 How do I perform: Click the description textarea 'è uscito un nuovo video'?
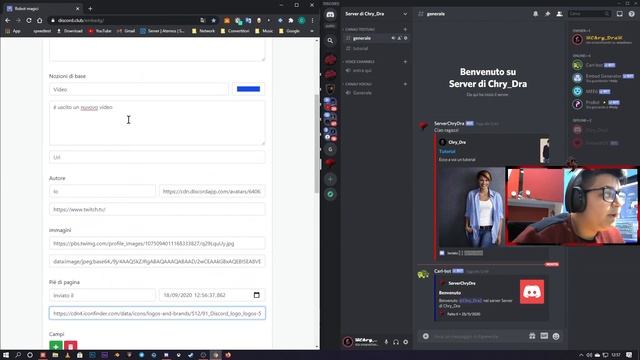[x=157, y=123]
